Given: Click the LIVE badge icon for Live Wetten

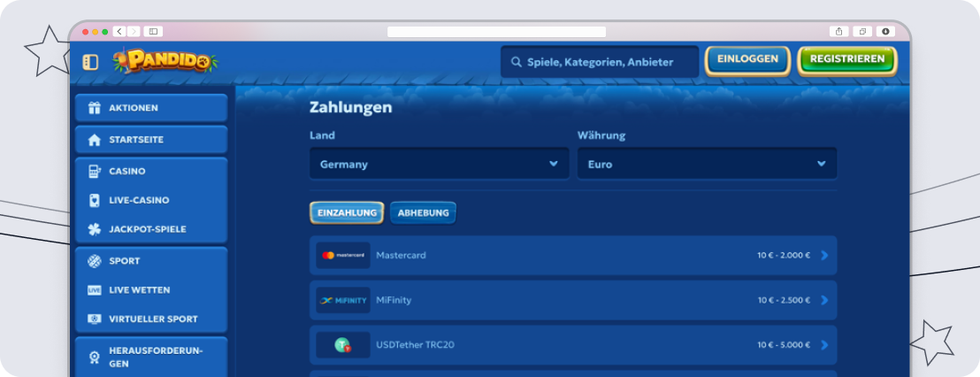Looking at the screenshot, I should point(95,290).
